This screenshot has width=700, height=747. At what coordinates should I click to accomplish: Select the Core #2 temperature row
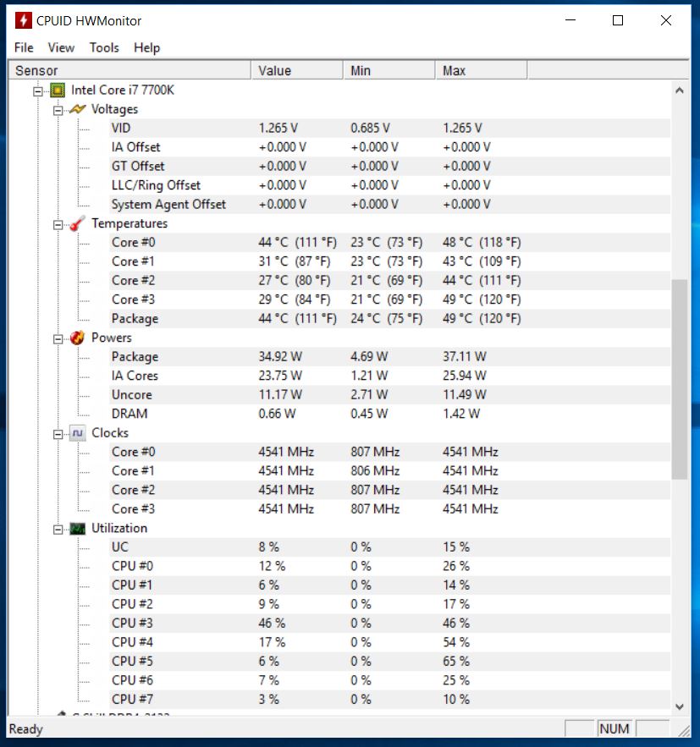tap(389, 281)
